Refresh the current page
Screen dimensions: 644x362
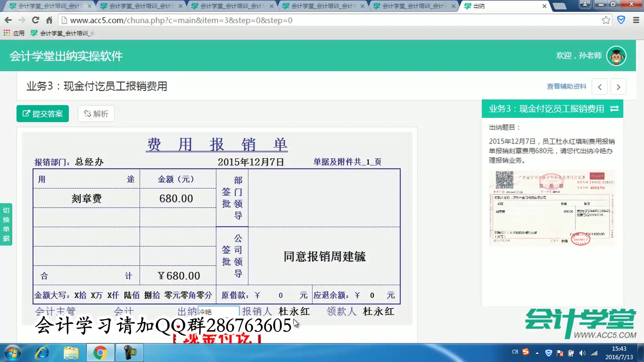[36, 20]
